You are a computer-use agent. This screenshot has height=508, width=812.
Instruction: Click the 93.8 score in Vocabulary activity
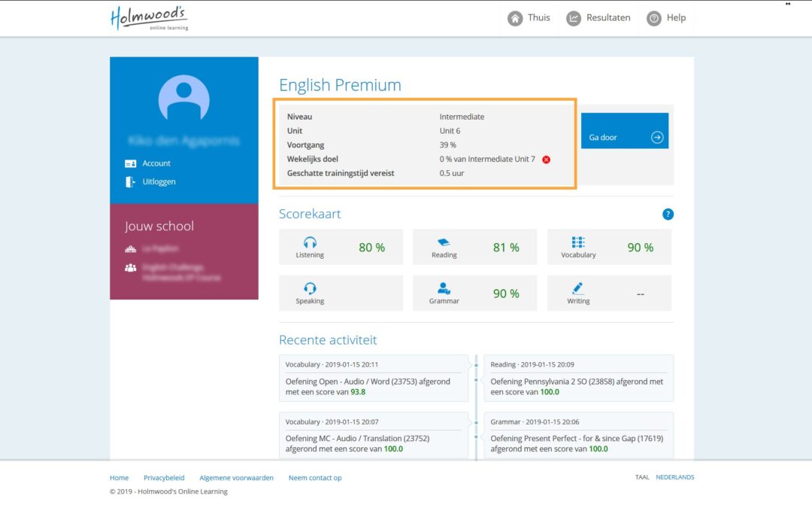pos(358,392)
